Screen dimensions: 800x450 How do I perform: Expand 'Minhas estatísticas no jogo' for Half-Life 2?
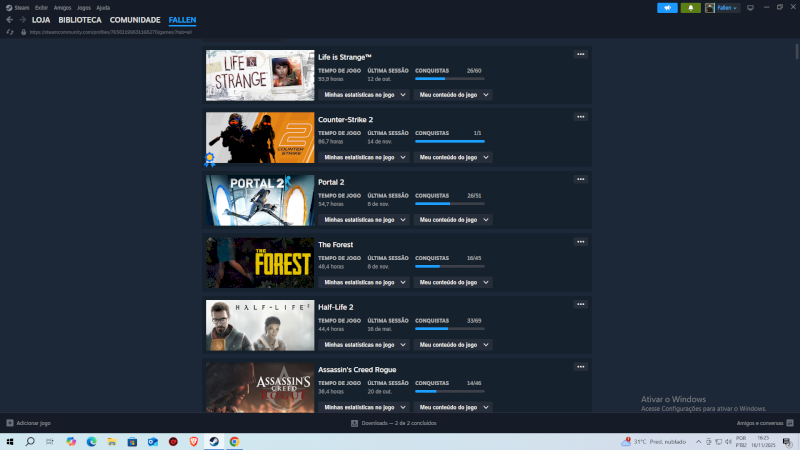pyautogui.click(x=364, y=345)
